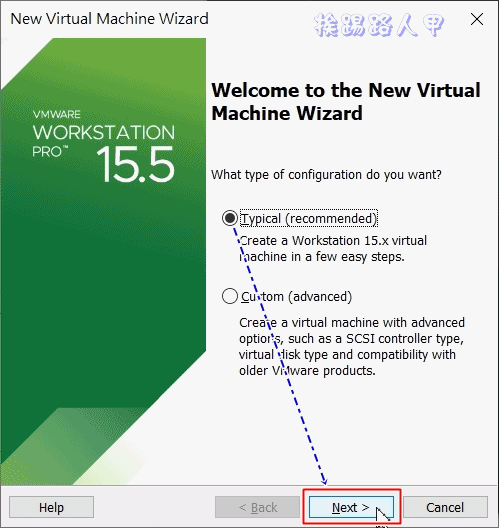499x528 pixels.
Task: Click the Typical option description about Workstation 15.x
Action: click(333, 249)
